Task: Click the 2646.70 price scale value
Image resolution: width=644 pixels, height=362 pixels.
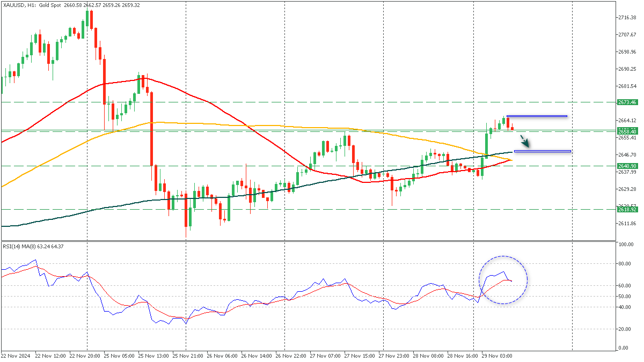Action: [627, 154]
